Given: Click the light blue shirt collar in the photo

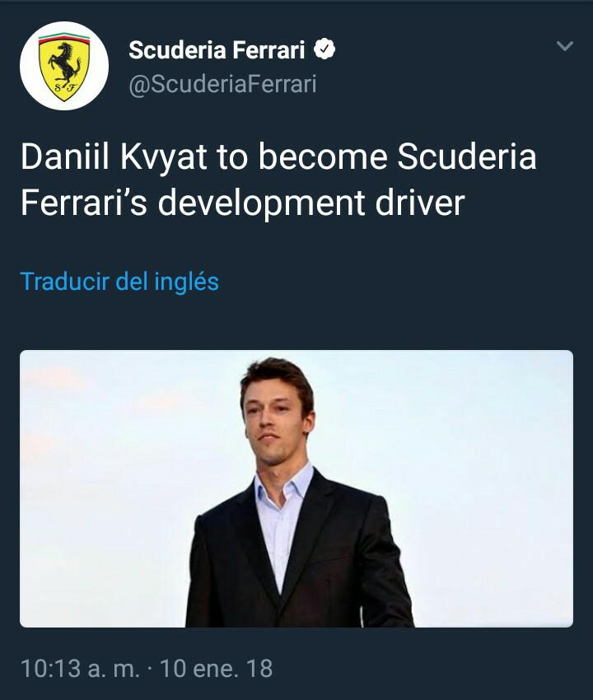Looking at the screenshot, I should [x=283, y=484].
